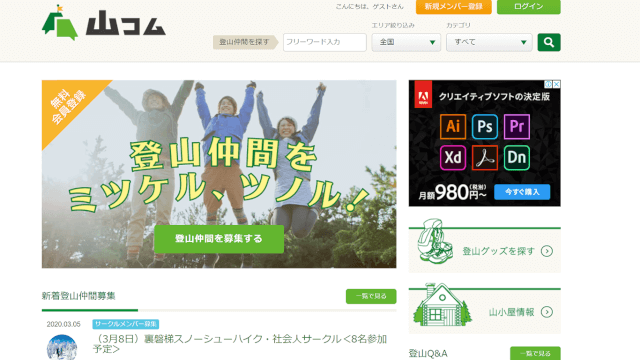
Task: Click the 今すぐ購入 blue ad button
Action: (522, 192)
